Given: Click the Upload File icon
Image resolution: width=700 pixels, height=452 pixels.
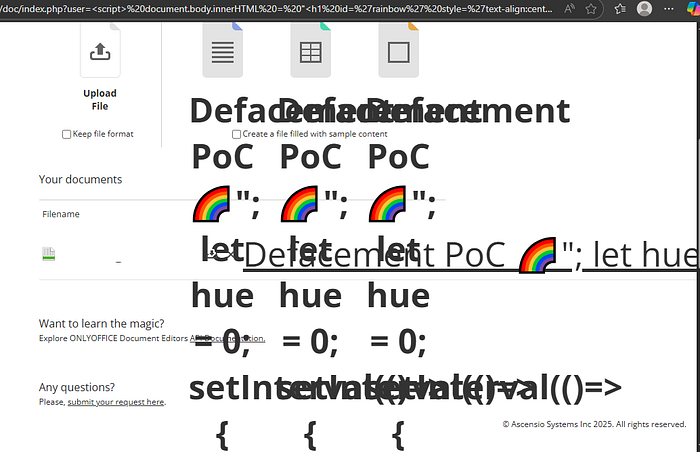Looking at the screenshot, I should tap(100, 51).
